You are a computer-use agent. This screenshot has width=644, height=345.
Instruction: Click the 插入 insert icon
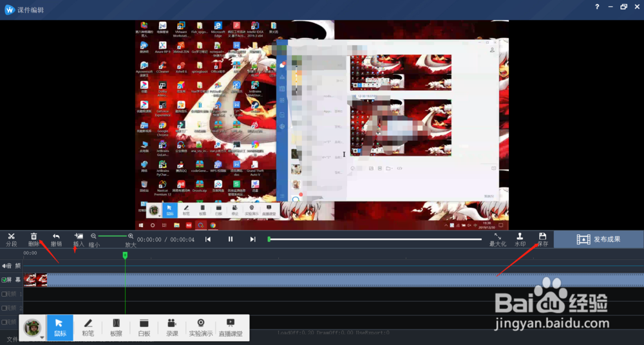tap(79, 236)
